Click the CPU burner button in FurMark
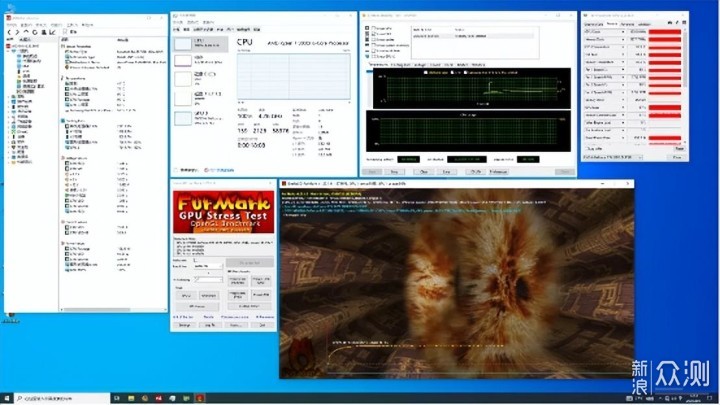Viewport: 720px width, 405px height. click(x=197, y=306)
